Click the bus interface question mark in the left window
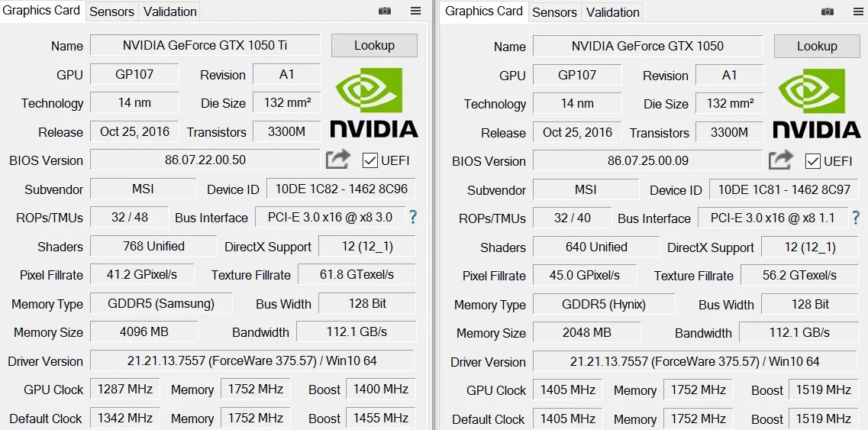 point(413,217)
